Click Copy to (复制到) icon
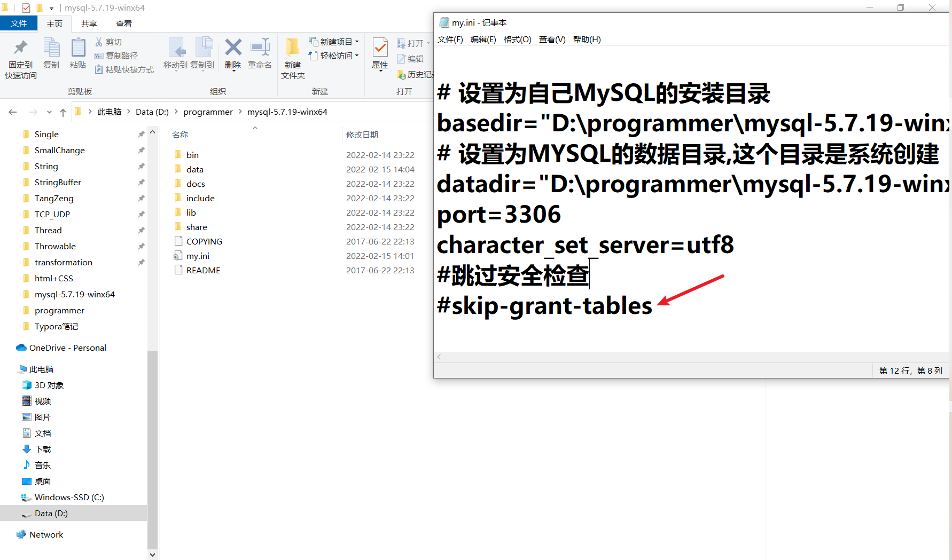Screen dimensions: 952x560 coord(204,48)
